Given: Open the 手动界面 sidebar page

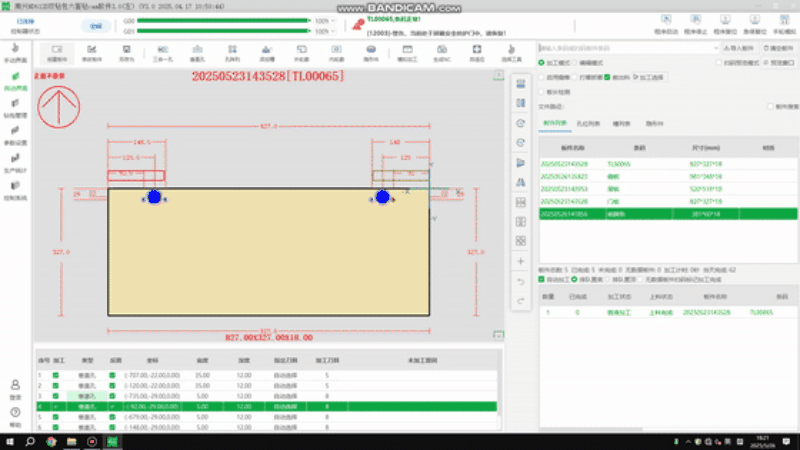Looking at the screenshot, I should point(15,54).
